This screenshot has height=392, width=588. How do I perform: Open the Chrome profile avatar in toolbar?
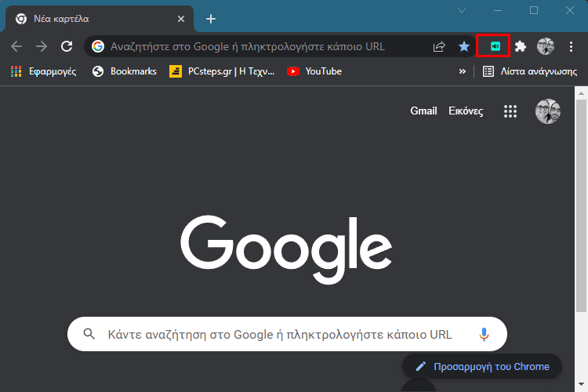[x=546, y=46]
